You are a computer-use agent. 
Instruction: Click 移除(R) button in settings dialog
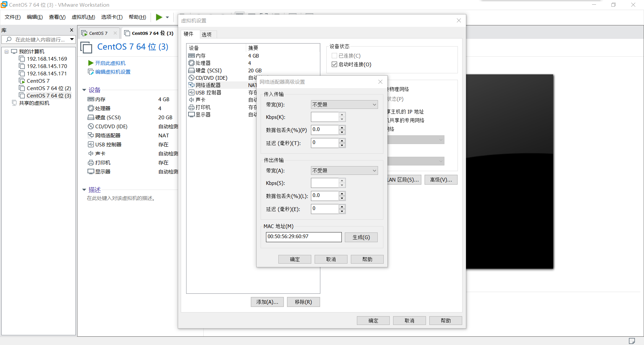[304, 302]
